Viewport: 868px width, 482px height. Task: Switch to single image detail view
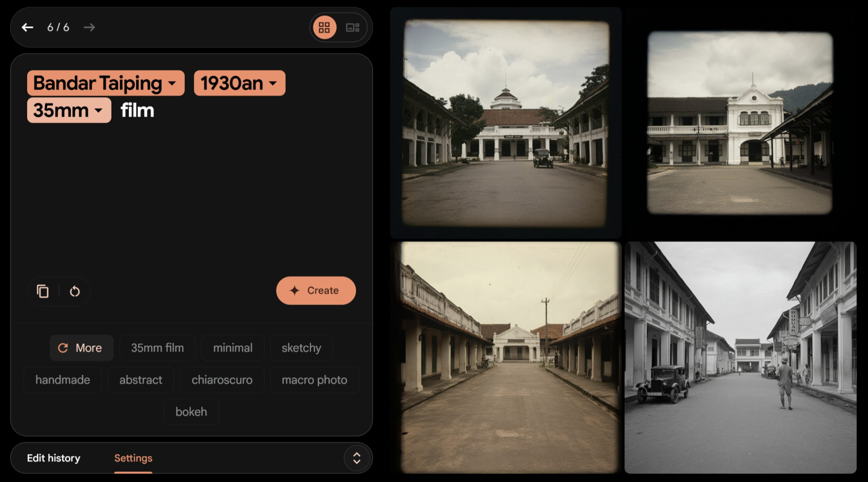352,28
